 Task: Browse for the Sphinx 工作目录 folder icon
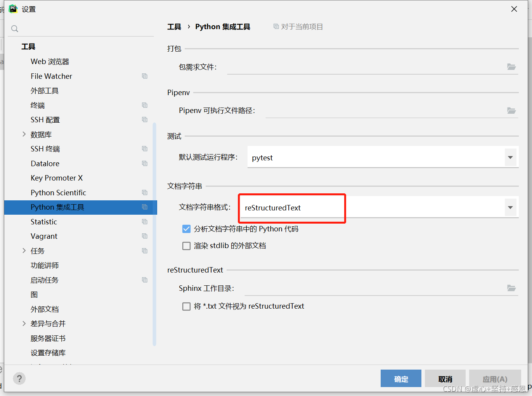pos(511,288)
